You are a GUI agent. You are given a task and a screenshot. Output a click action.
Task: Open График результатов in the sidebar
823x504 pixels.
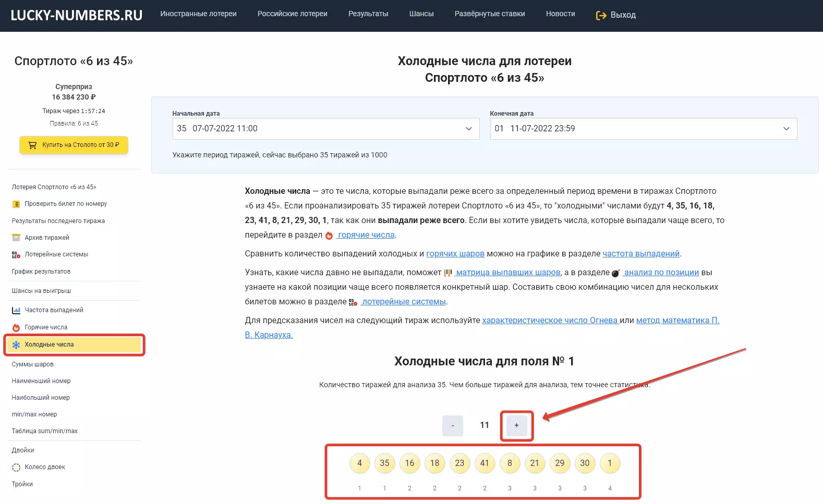coord(41,272)
